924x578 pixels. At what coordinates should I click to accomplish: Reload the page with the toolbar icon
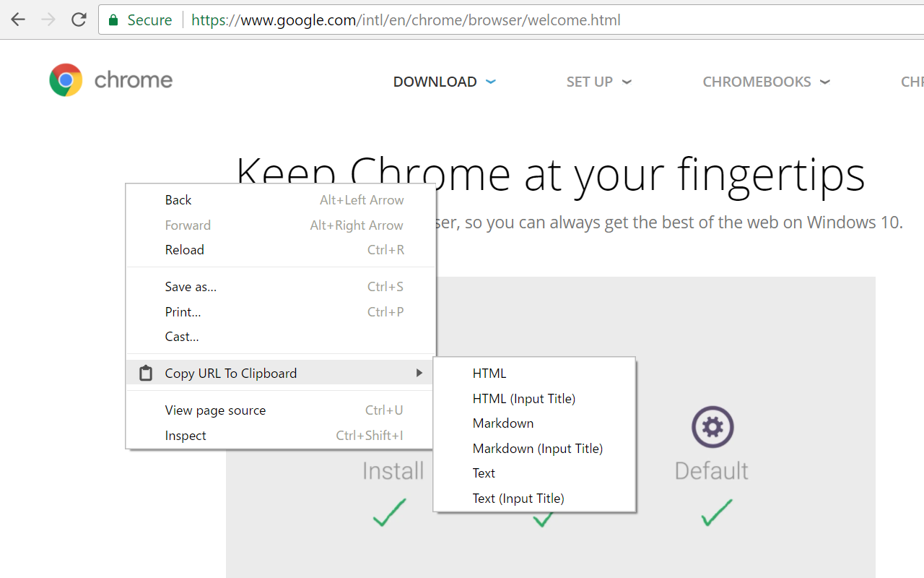79,20
